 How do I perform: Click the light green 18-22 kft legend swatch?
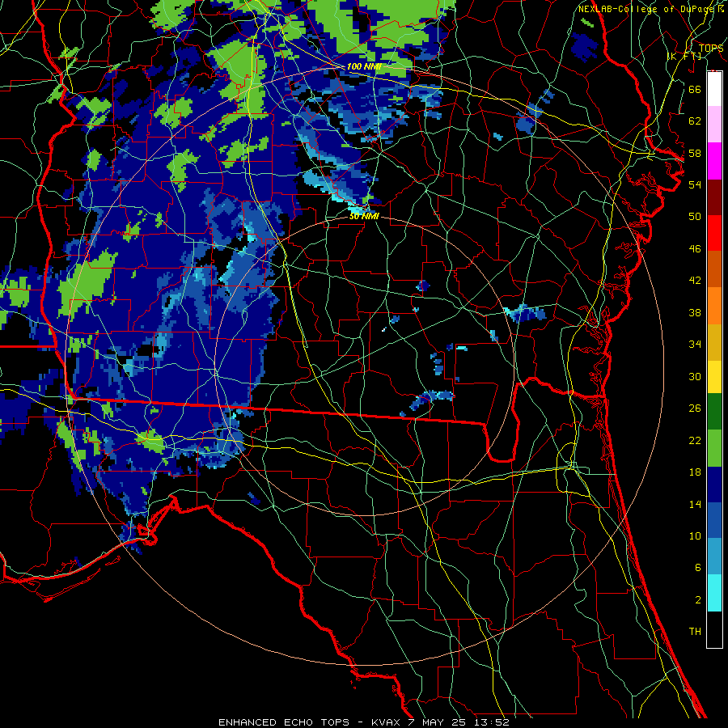[714, 448]
